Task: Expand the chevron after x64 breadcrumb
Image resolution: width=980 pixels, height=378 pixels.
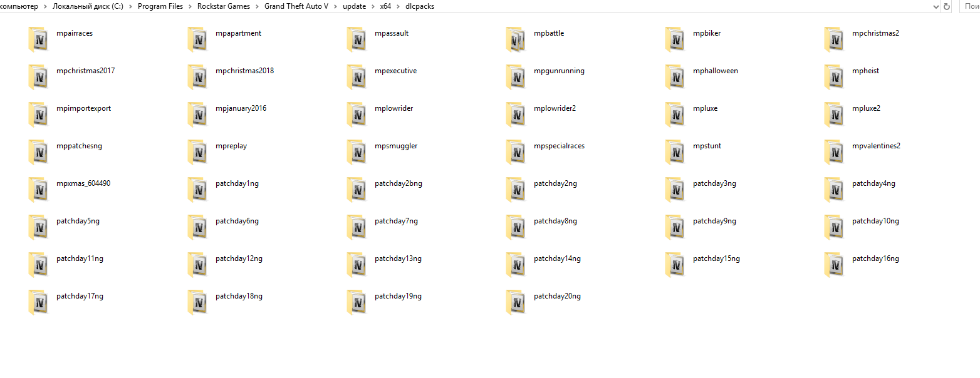Action: [x=399, y=6]
